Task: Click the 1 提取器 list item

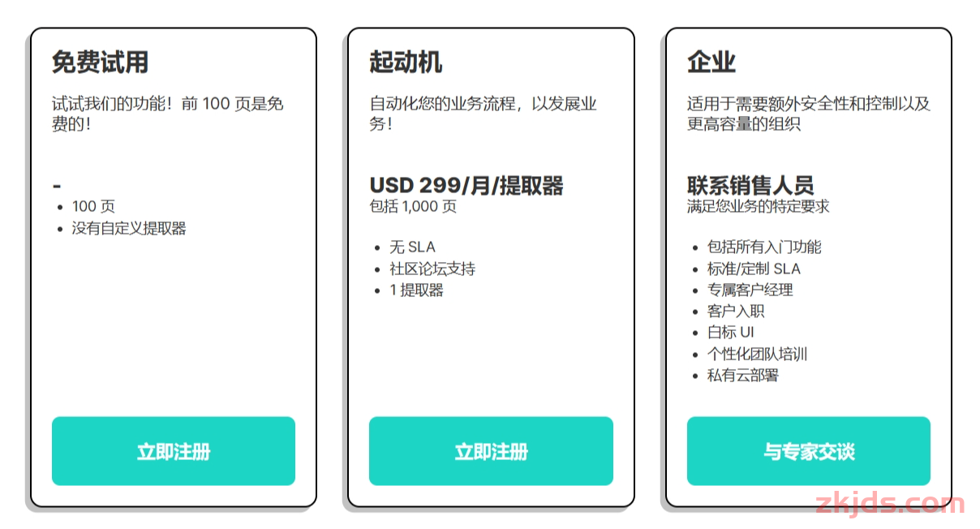Action: coord(417,290)
